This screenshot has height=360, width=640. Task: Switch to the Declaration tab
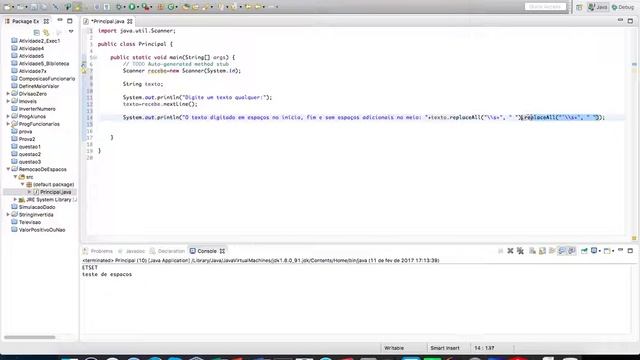[x=167, y=251]
